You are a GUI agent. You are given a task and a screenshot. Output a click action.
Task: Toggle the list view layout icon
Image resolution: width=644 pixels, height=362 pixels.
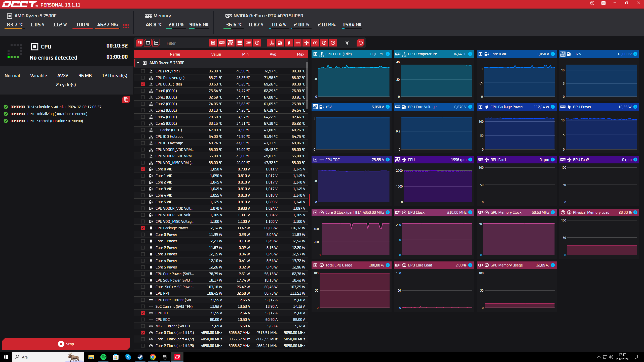(x=139, y=43)
